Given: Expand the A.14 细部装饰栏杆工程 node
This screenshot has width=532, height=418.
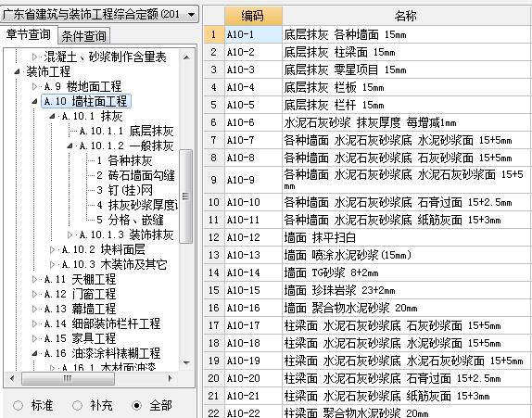Looking at the screenshot, I should tap(34, 323).
